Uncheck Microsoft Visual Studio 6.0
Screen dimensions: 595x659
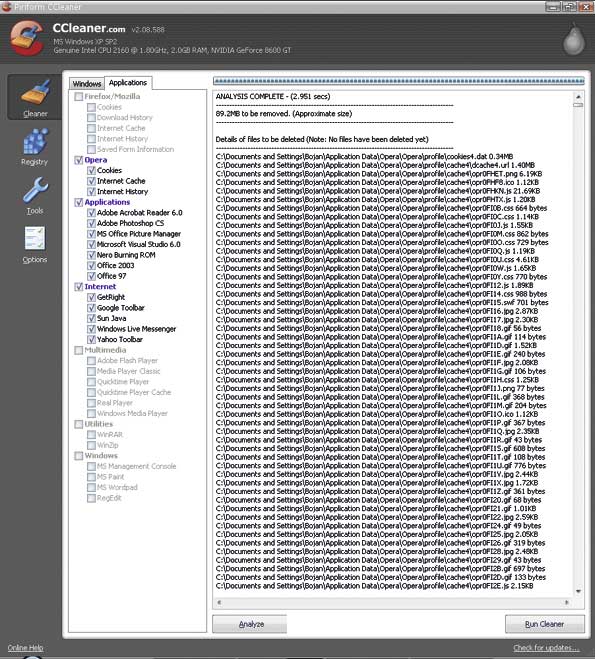91,244
